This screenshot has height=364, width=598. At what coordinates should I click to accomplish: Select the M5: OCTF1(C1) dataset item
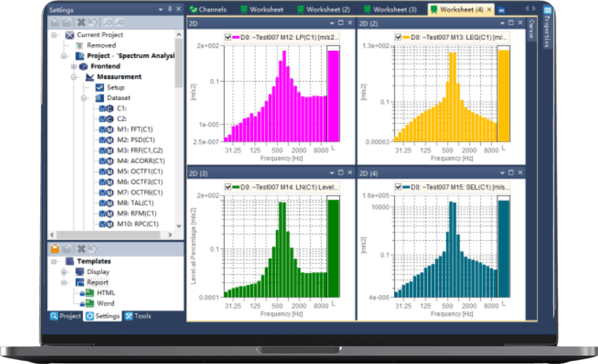pos(140,172)
